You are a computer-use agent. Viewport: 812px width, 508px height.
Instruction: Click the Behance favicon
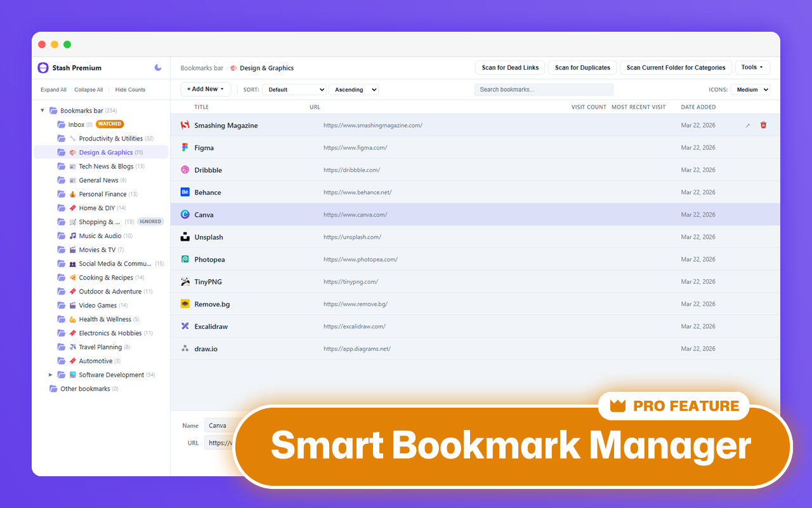pyautogui.click(x=185, y=192)
